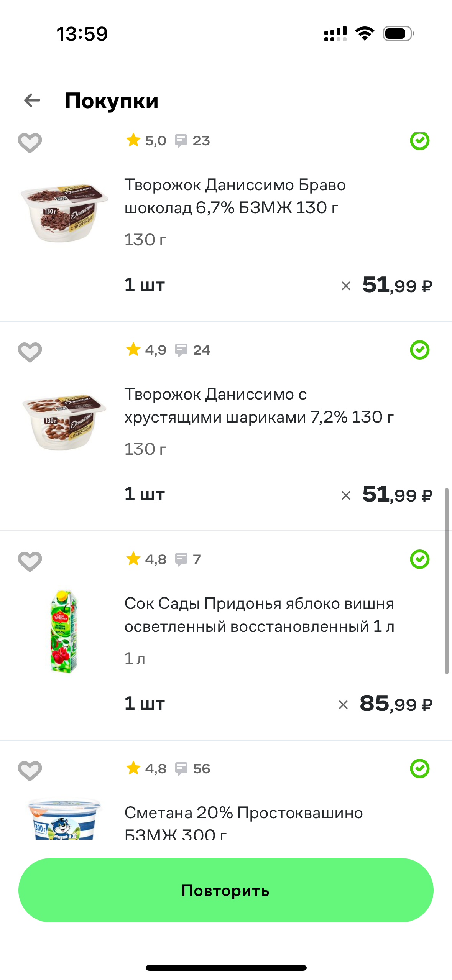Open the 56 reviews for Сметана Простоквашино

pyautogui.click(x=192, y=769)
